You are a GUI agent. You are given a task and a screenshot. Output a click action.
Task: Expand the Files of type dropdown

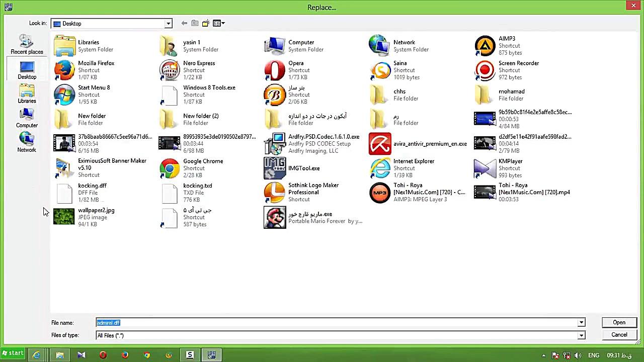pos(581,335)
